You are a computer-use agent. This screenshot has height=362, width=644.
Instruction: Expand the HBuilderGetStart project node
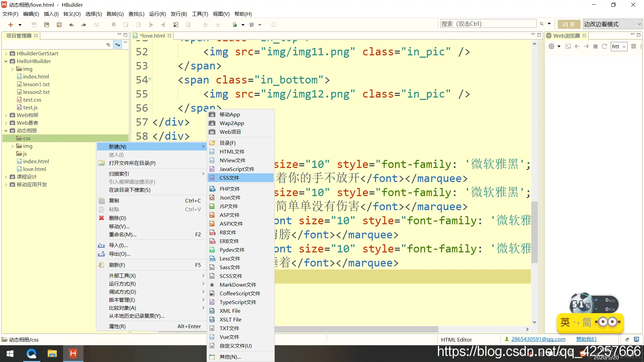tap(6, 54)
